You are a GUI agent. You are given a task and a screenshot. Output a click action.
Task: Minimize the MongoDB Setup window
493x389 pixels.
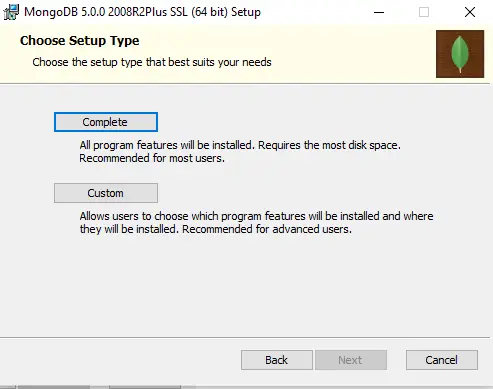379,12
